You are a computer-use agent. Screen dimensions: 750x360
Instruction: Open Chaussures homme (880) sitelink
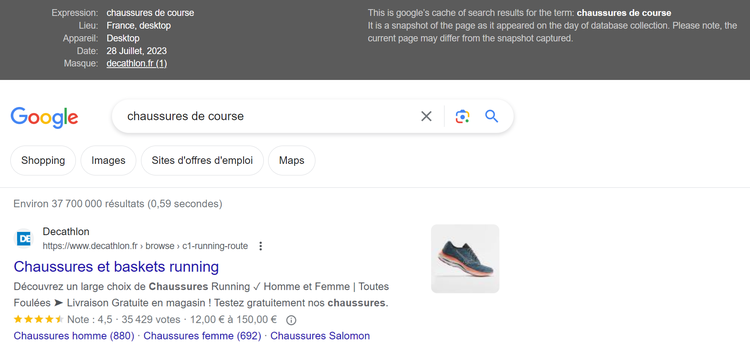click(x=74, y=336)
